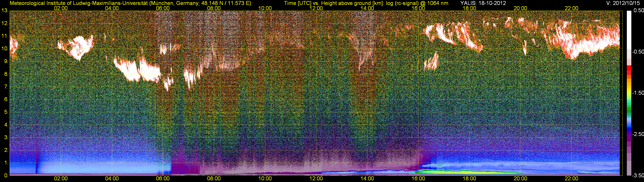Select the 22:00 tick on lower time axis
644x182 pixels.
click(x=571, y=179)
